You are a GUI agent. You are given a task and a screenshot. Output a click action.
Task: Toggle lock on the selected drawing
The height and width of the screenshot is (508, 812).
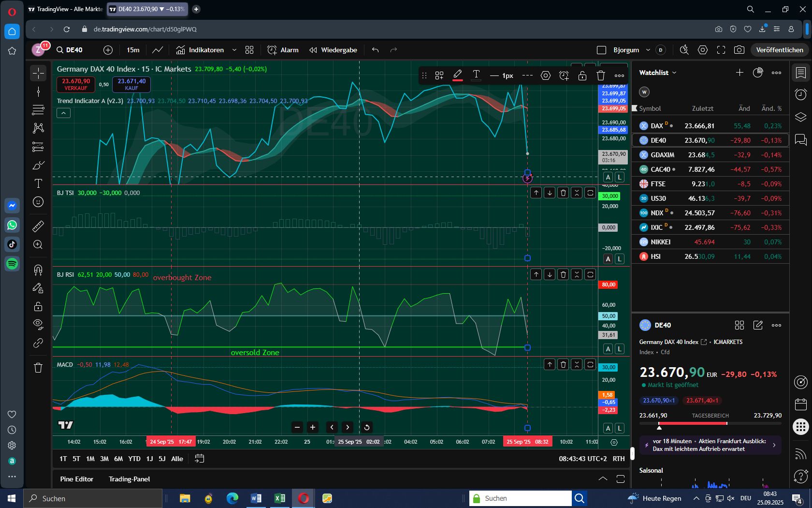click(582, 75)
